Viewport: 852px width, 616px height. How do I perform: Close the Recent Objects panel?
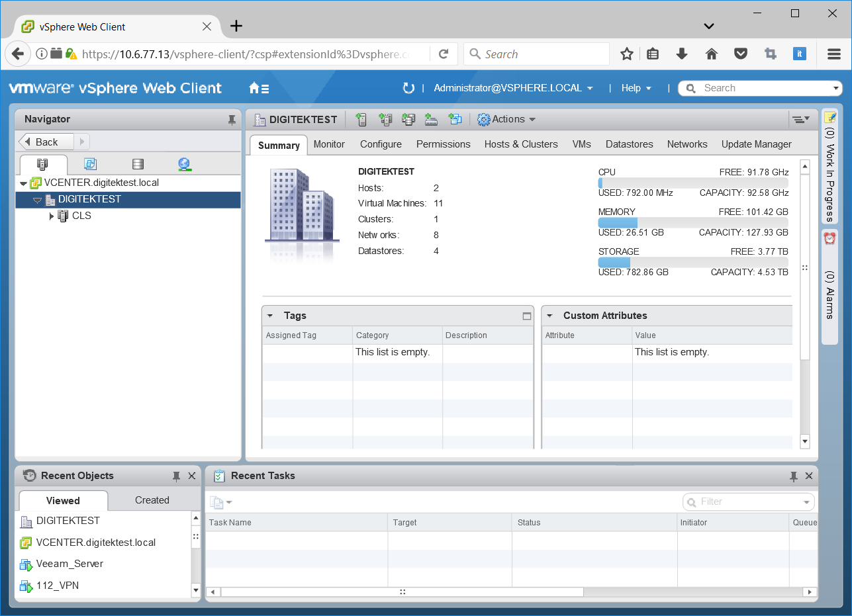(x=192, y=476)
